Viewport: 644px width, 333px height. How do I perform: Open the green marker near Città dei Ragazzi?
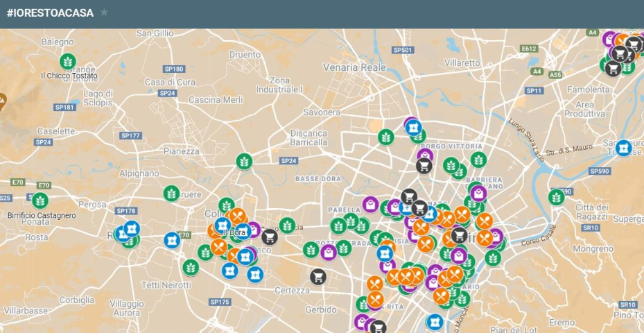(x=557, y=197)
